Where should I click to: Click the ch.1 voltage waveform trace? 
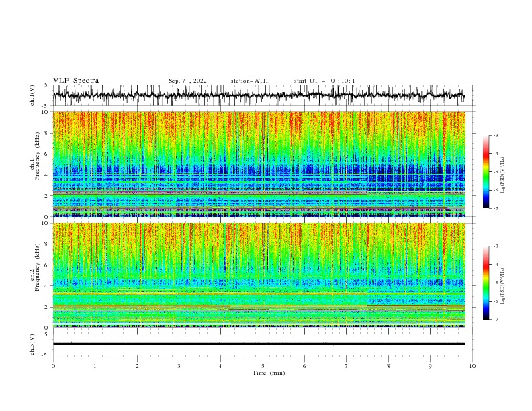click(259, 95)
